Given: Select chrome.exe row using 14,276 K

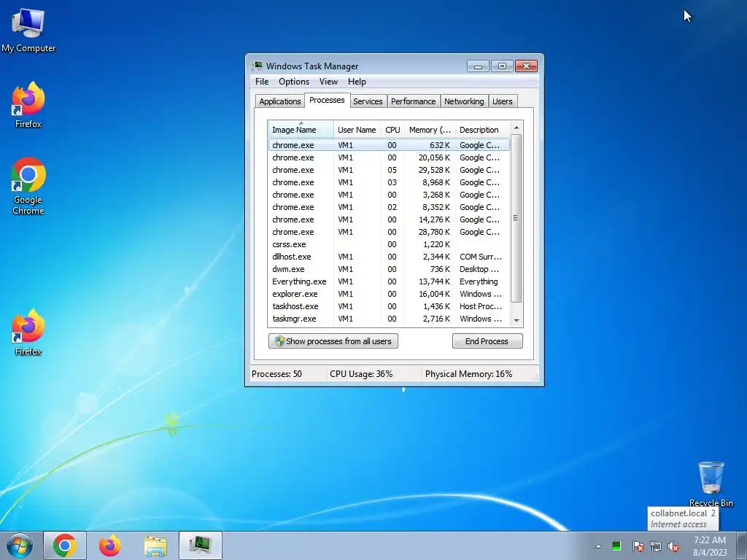Looking at the screenshot, I should (389, 219).
